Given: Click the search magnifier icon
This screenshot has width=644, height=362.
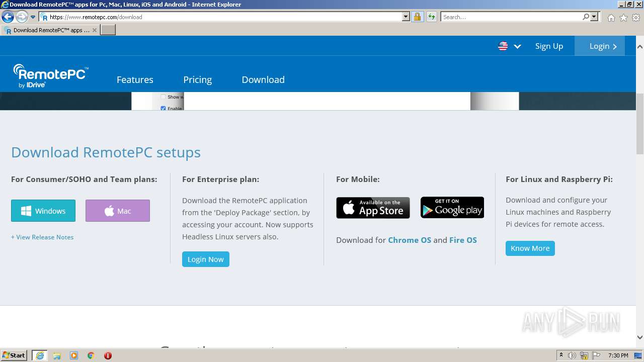Looking at the screenshot, I should (x=586, y=17).
